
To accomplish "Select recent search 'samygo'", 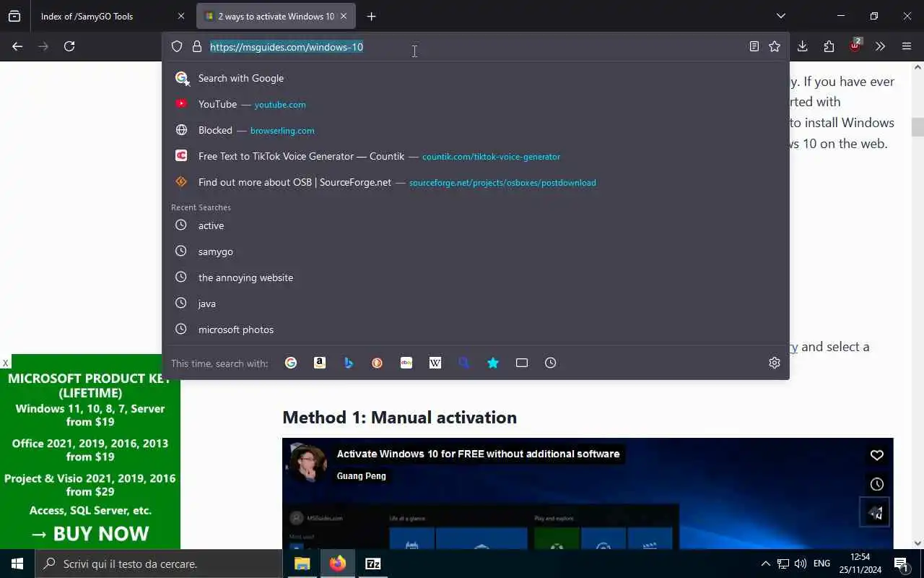I will tap(476, 251).
